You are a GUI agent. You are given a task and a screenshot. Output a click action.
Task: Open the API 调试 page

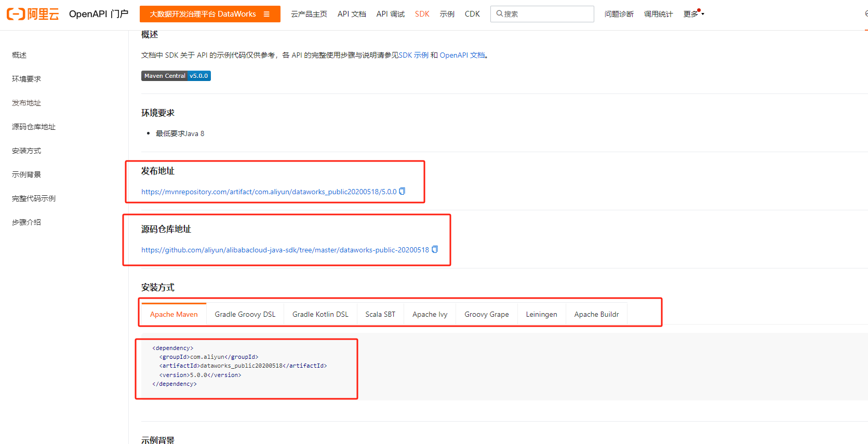pyautogui.click(x=391, y=14)
